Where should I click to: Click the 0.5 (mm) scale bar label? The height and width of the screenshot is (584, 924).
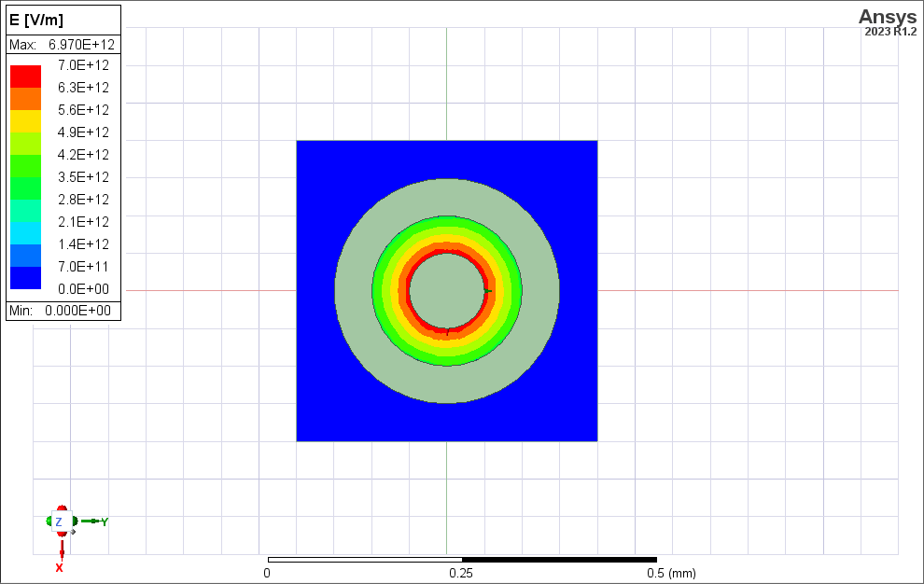point(672,573)
